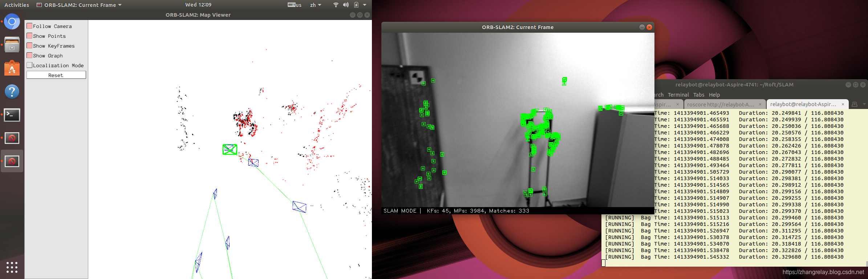Screen dimensions: 868x279
Task: Close the Current Frame window
Action: [649, 27]
